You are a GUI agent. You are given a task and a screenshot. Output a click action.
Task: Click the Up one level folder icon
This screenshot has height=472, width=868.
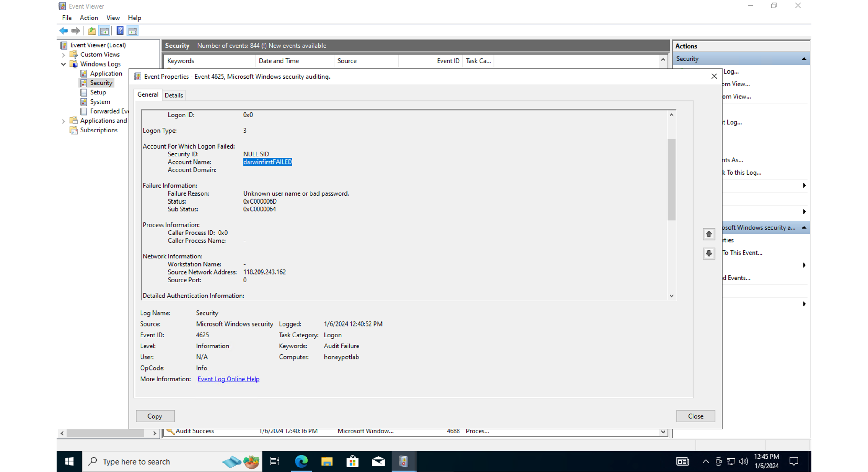[x=91, y=31]
